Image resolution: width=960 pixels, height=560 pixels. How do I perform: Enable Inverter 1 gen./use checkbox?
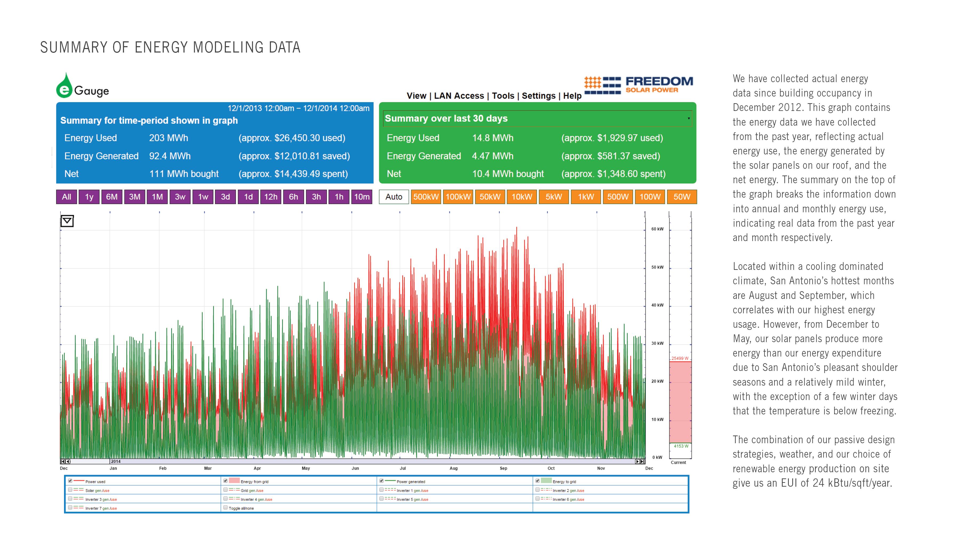click(x=381, y=490)
